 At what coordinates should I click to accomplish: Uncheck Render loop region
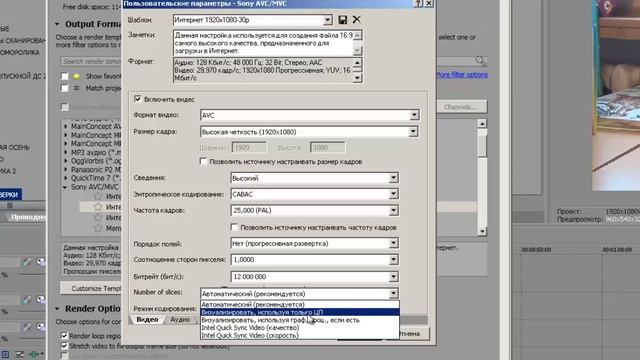(64, 336)
